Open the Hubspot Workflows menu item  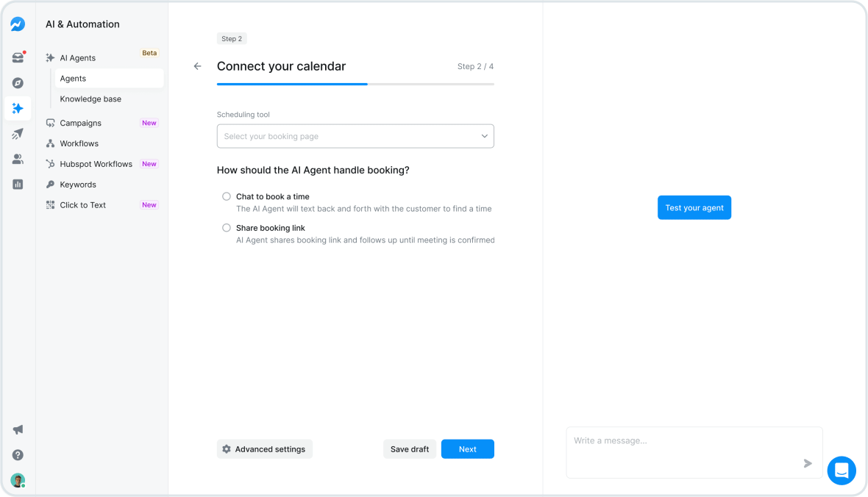coord(93,163)
